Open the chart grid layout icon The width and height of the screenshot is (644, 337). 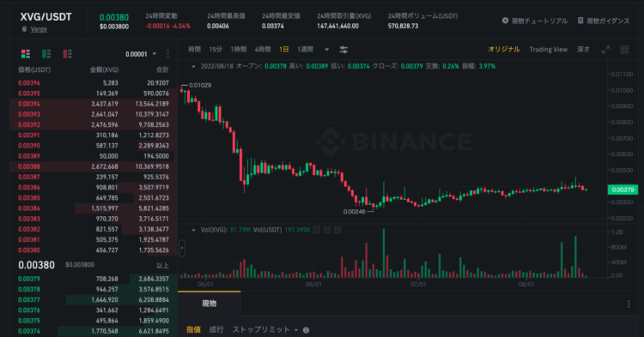pyautogui.click(x=625, y=50)
